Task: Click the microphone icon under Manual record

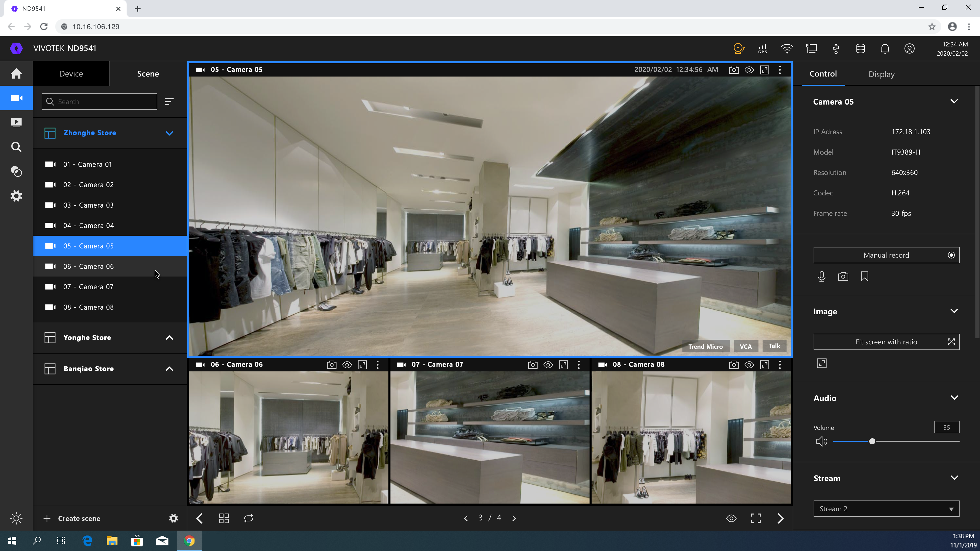Action: 821,277
